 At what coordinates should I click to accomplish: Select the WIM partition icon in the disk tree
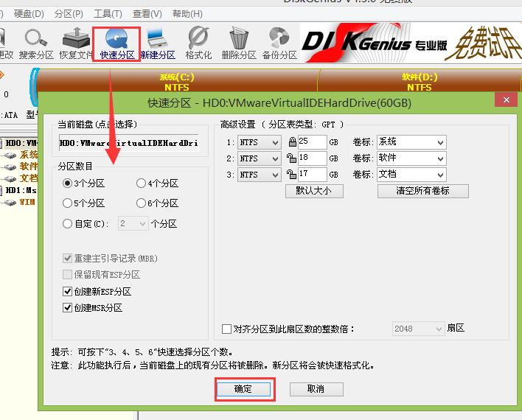pyautogui.click(x=10, y=203)
